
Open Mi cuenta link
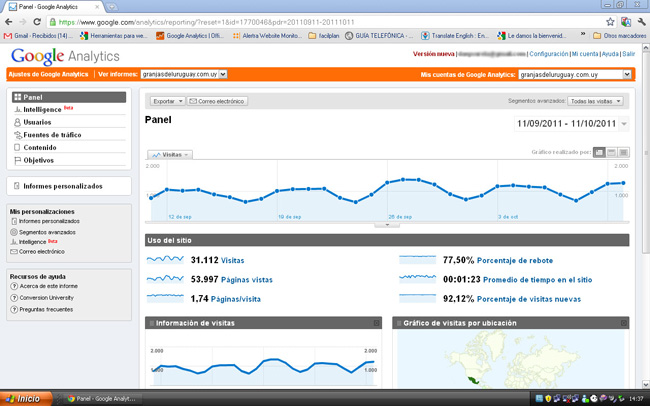585,54
